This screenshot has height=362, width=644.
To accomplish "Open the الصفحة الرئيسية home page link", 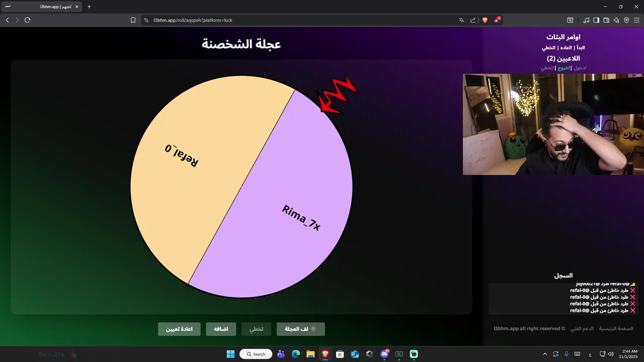I will click(x=615, y=328).
